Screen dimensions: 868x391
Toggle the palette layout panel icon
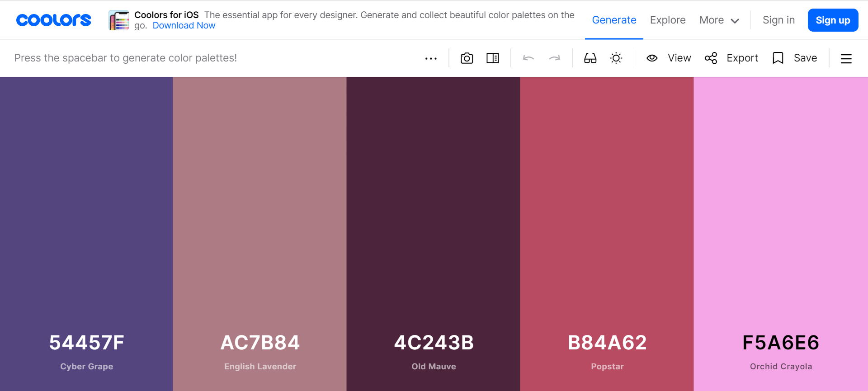pos(493,58)
